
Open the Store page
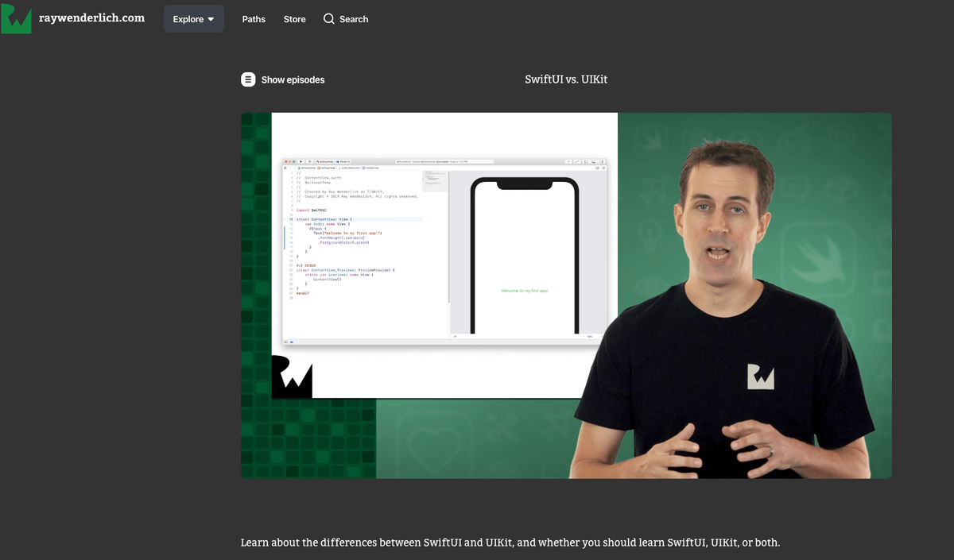coord(294,19)
